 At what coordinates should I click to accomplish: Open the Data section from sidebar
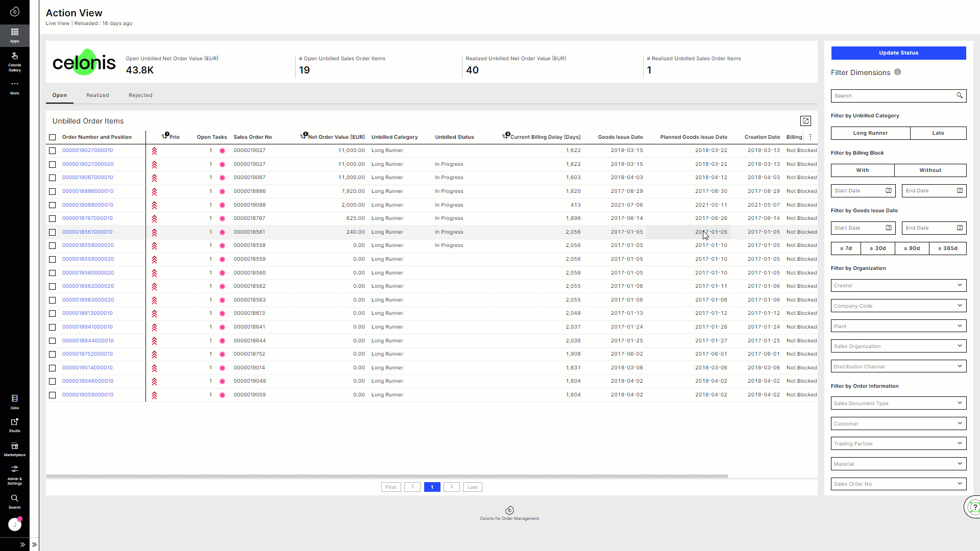(14, 401)
